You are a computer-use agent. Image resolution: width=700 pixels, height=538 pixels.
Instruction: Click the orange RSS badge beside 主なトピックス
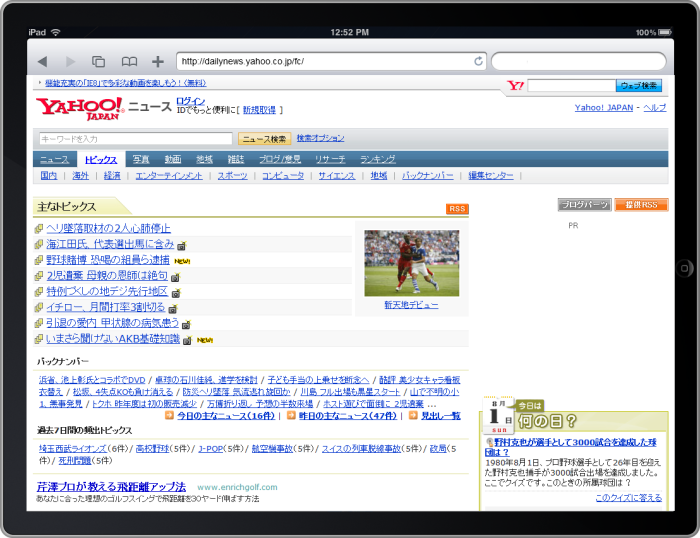[457, 209]
